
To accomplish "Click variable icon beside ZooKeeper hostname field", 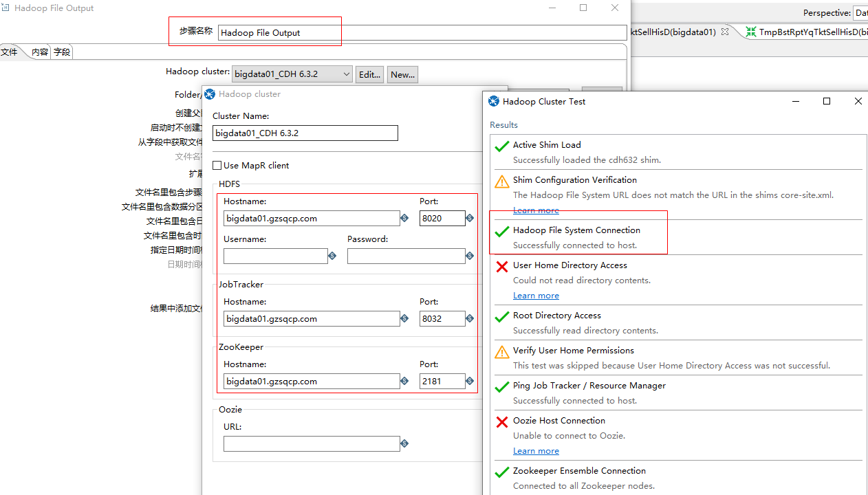I will pos(404,381).
